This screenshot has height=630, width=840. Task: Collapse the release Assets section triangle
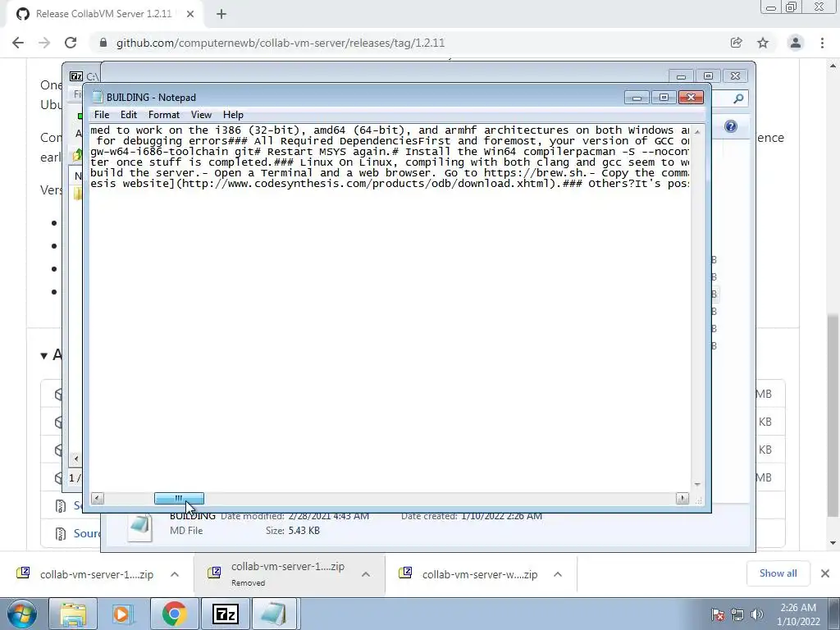(x=44, y=355)
